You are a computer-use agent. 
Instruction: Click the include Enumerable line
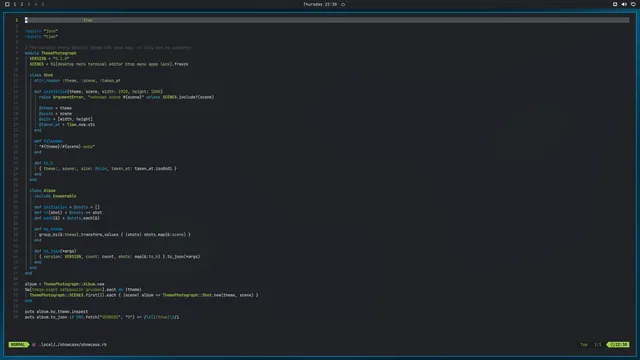[x=55, y=196]
